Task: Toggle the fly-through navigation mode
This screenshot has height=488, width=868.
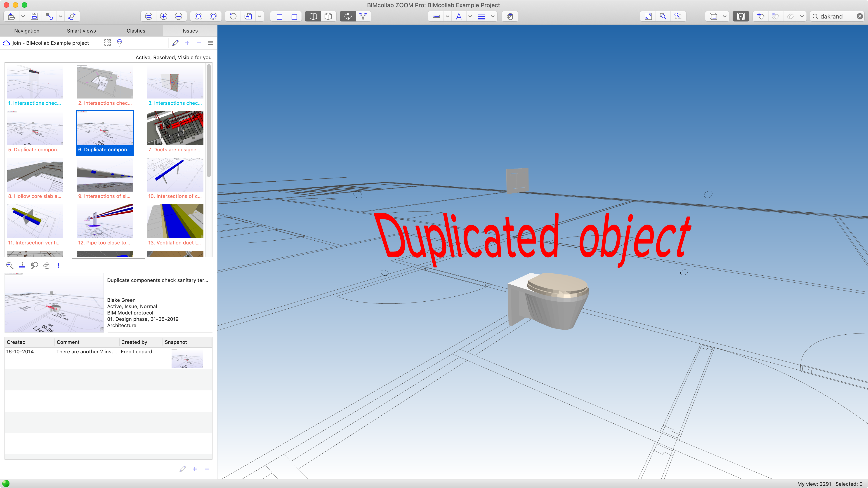Action: 363,16
